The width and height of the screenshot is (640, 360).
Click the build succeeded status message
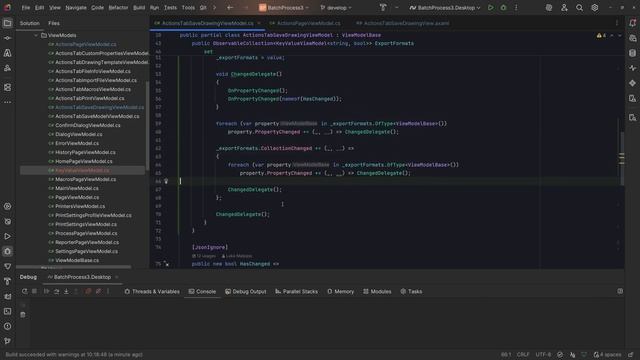pyautogui.click(x=74, y=354)
